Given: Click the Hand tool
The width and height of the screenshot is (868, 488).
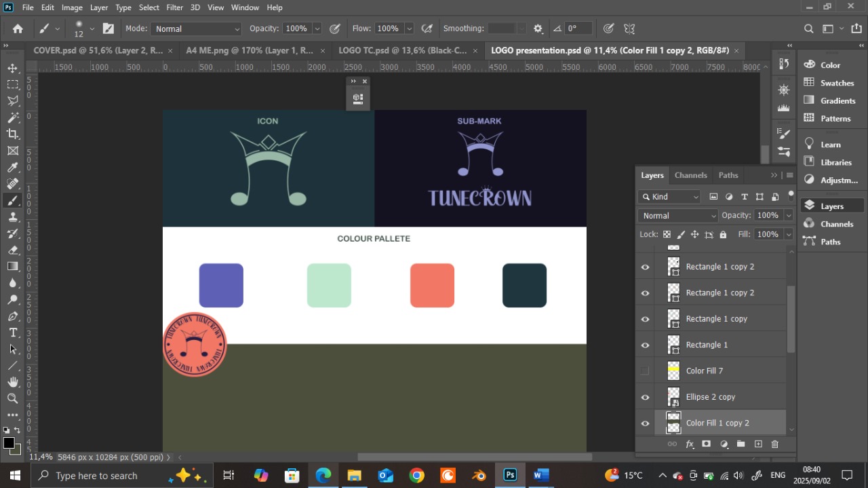Looking at the screenshot, I should (13, 382).
